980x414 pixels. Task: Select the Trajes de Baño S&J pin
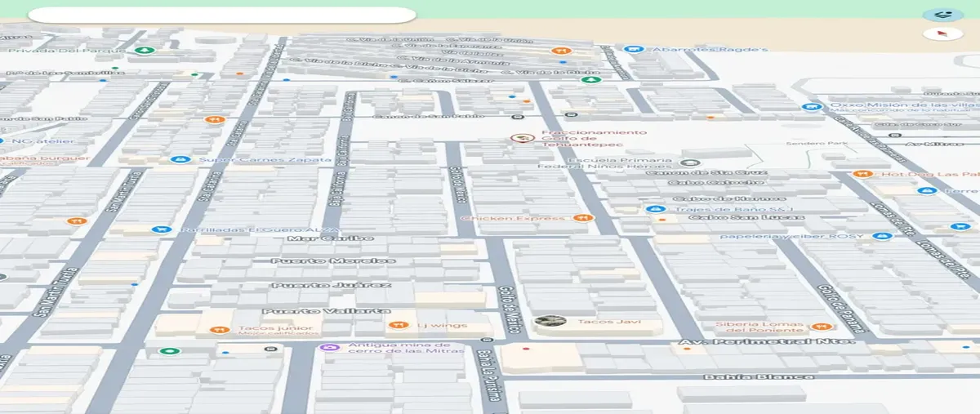654,210
